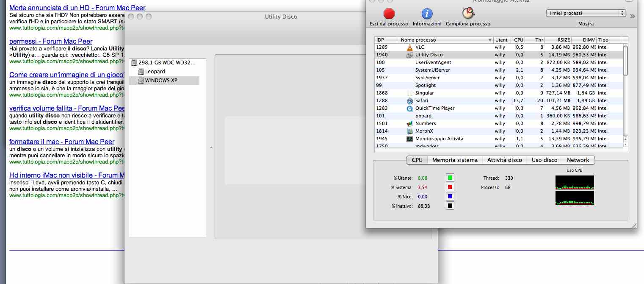Click the black % Inattivo color swatch

450,206
